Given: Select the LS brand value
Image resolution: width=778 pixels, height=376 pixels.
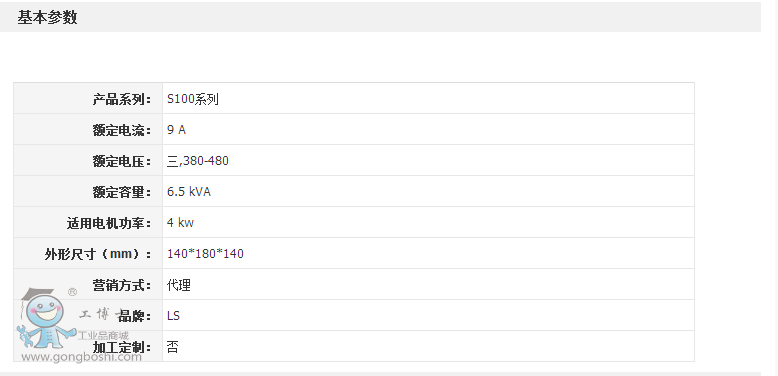Looking at the screenshot, I should pos(173,315).
